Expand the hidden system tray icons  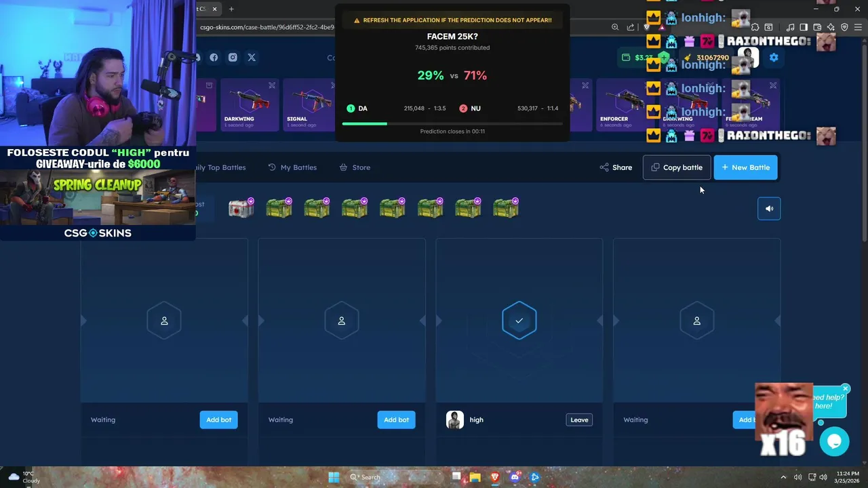[x=783, y=477]
